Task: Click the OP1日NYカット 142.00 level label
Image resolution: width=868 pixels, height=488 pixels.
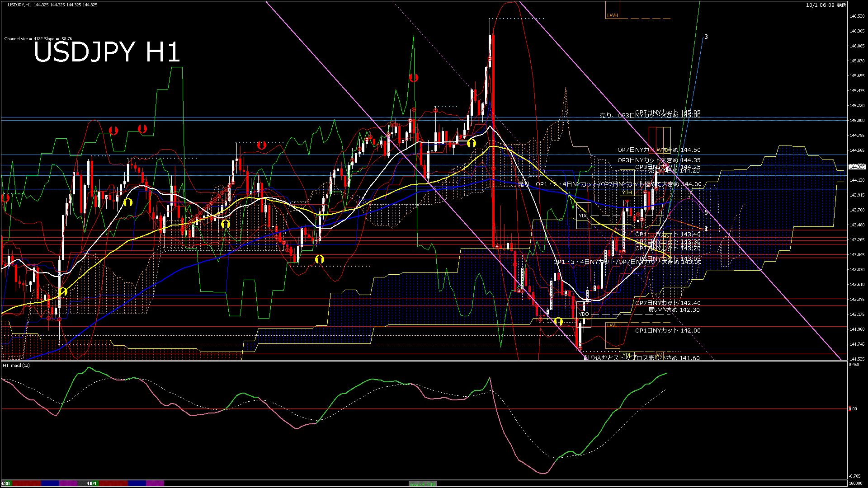Action: point(668,331)
